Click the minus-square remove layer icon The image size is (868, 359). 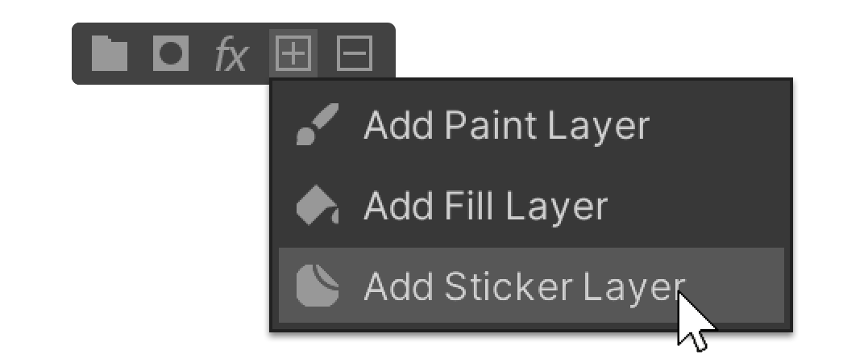355,54
